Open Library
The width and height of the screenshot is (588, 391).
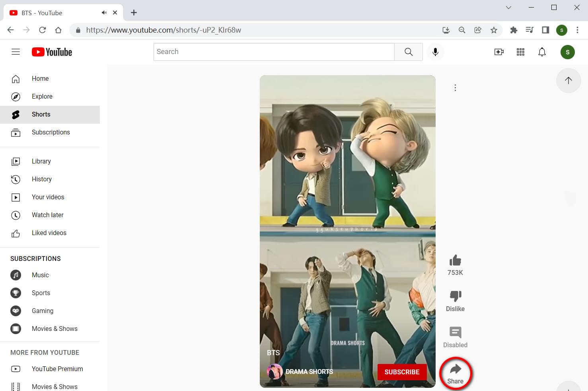pyautogui.click(x=50, y=161)
